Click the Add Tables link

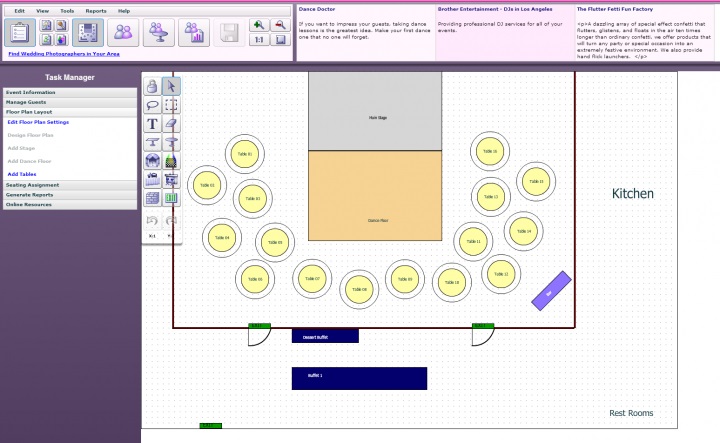click(x=22, y=174)
